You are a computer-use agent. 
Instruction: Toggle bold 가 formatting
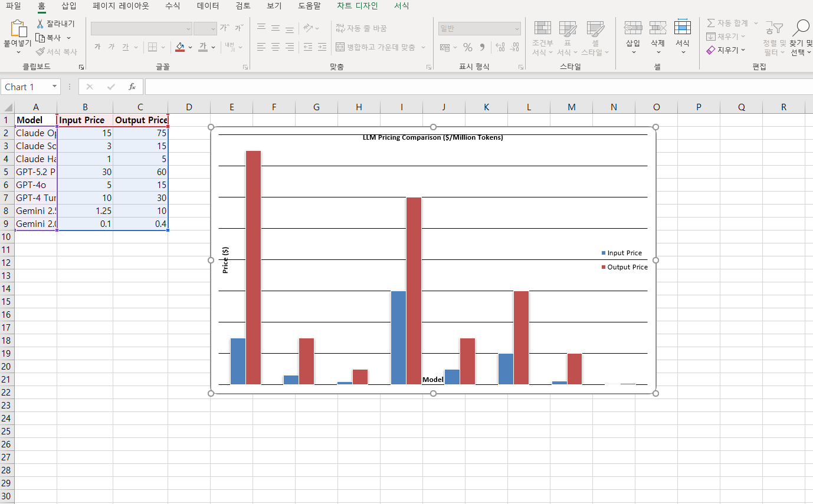[97, 47]
